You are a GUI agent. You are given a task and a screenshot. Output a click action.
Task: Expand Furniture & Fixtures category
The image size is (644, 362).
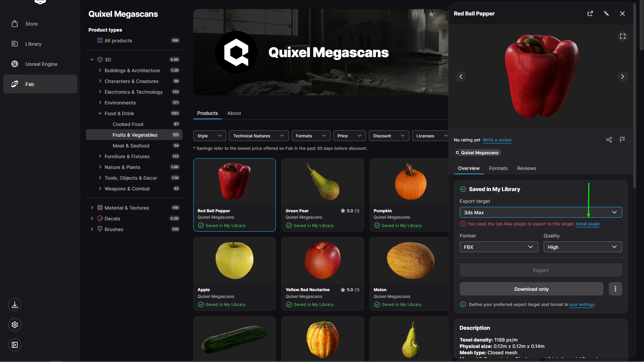[100, 156]
